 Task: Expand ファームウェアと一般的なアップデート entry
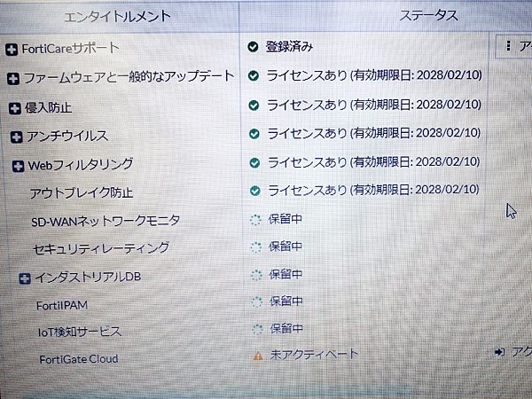coord(13,79)
